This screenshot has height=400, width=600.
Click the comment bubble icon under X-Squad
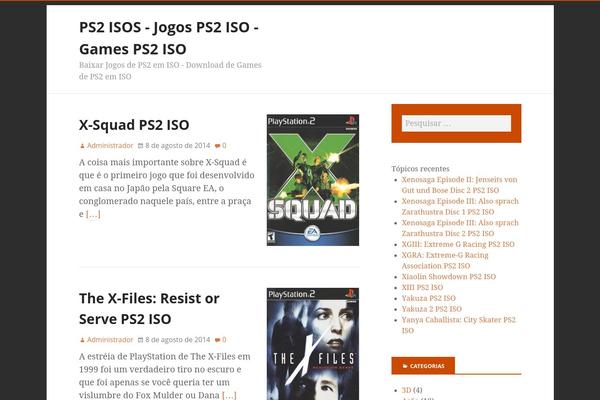pos(217,146)
